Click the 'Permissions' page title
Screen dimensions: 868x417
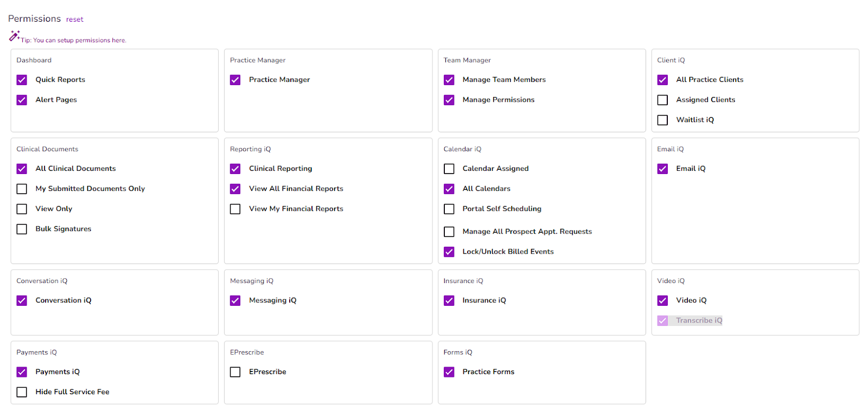point(34,18)
